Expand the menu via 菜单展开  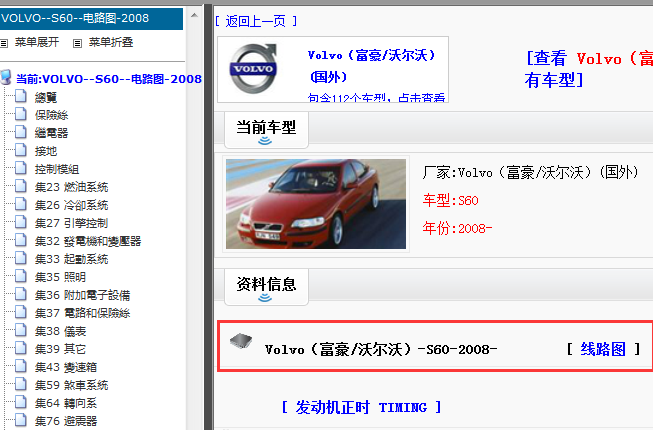point(37,42)
